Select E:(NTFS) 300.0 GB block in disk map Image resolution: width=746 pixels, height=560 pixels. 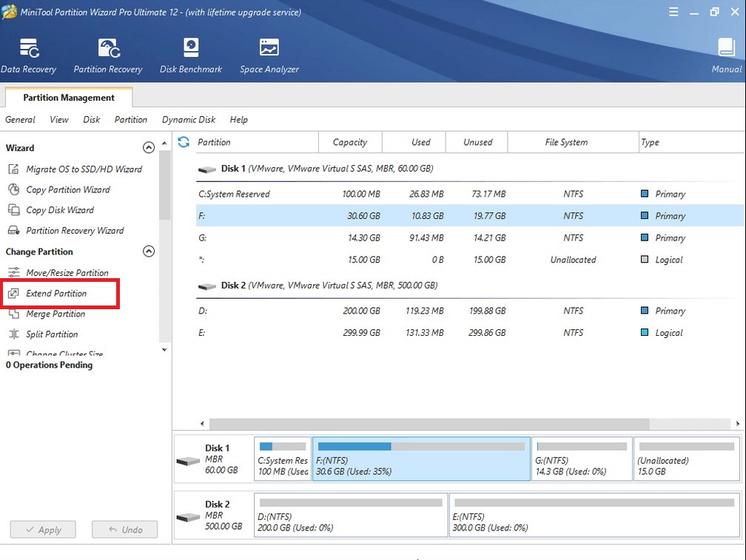click(x=595, y=515)
